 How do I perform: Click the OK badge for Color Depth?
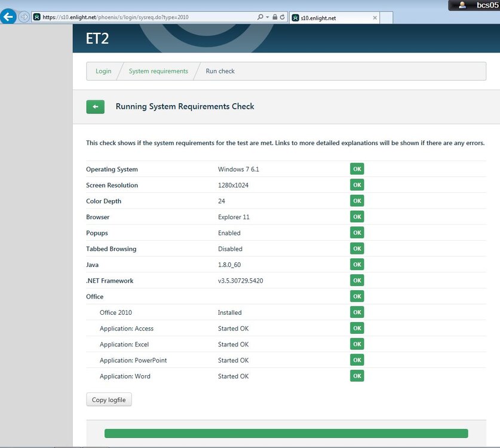tap(357, 201)
